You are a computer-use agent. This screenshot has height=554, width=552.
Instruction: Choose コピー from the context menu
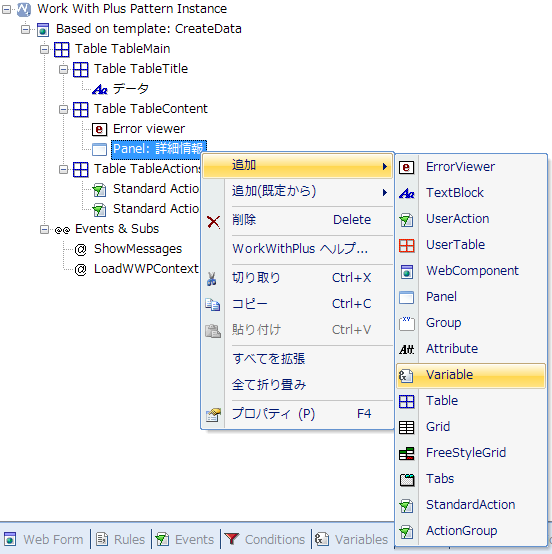pos(298,304)
